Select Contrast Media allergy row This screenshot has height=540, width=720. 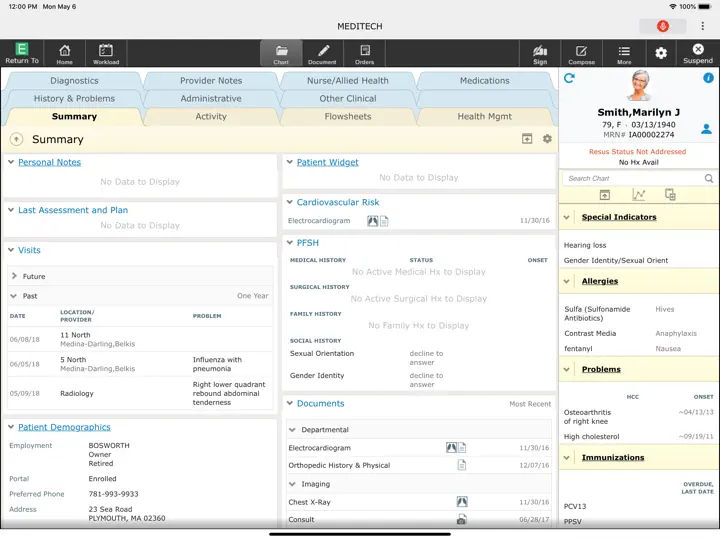638,333
